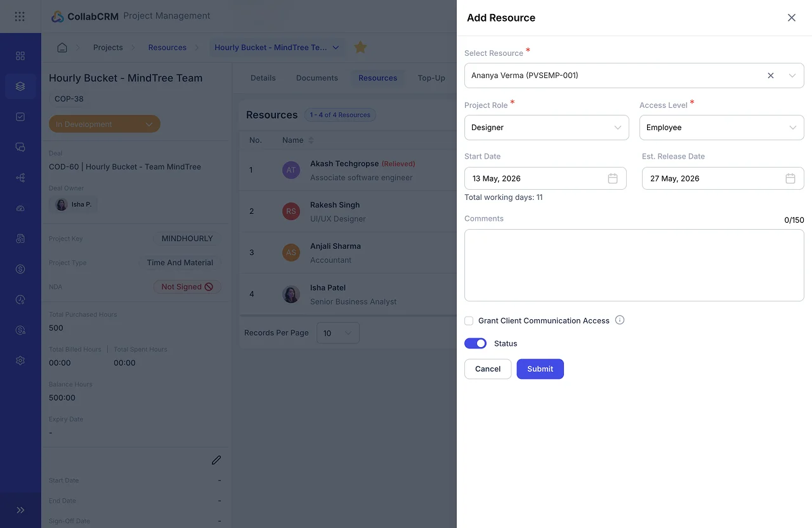812x528 pixels.
Task: Open the calendar icon in Est. Release Date
Action: point(790,179)
